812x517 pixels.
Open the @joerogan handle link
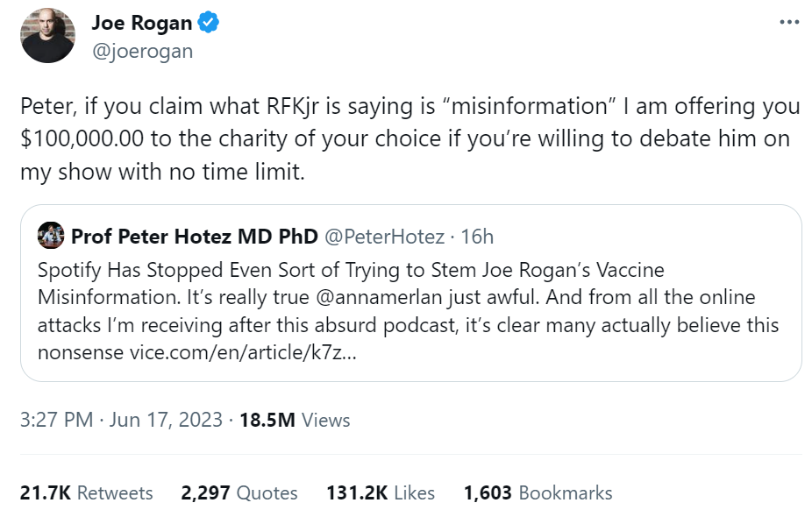(142, 51)
